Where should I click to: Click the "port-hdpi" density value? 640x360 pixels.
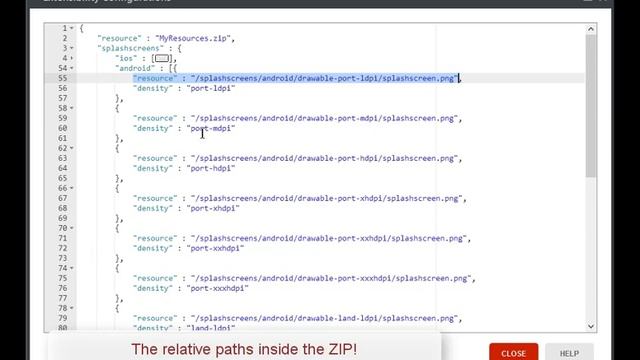click(211, 168)
